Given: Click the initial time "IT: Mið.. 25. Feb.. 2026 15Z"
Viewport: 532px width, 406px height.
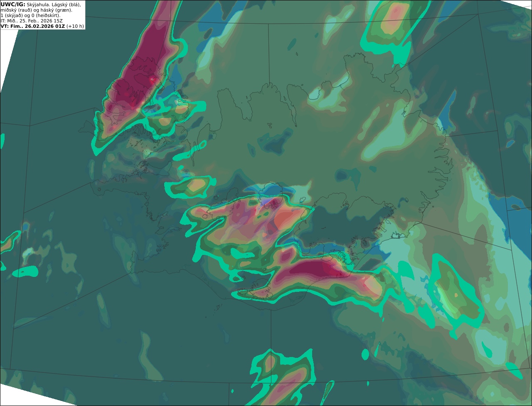Looking at the screenshot, I should pos(32,21).
